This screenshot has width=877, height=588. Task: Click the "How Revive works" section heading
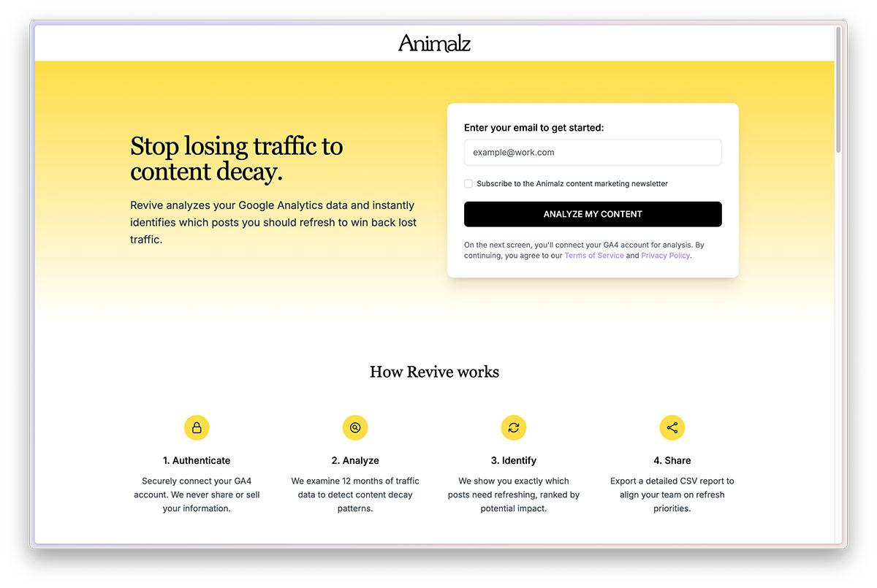click(434, 372)
